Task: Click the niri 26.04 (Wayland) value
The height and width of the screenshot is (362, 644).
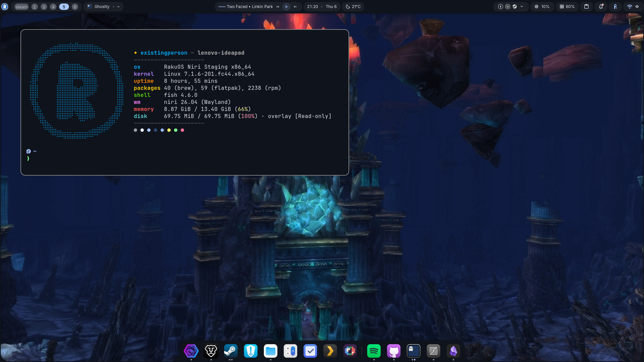Action: pyautogui.click(x=197, y=102)
